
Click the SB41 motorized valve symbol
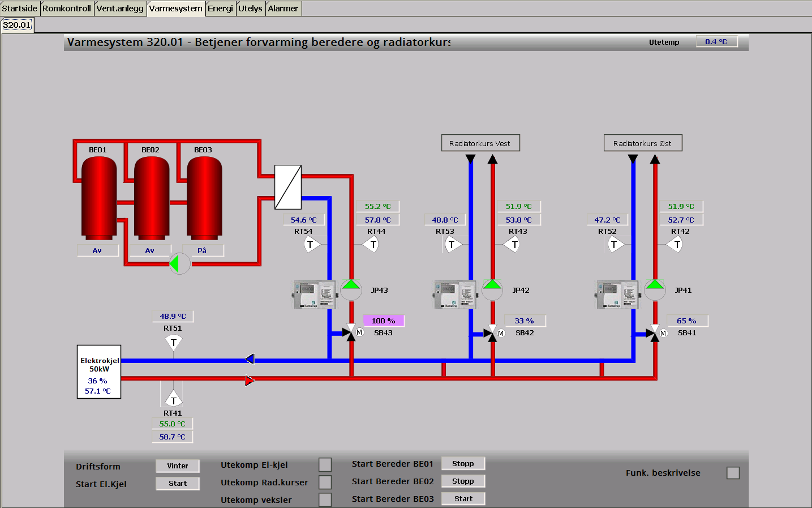pos(656,333)
